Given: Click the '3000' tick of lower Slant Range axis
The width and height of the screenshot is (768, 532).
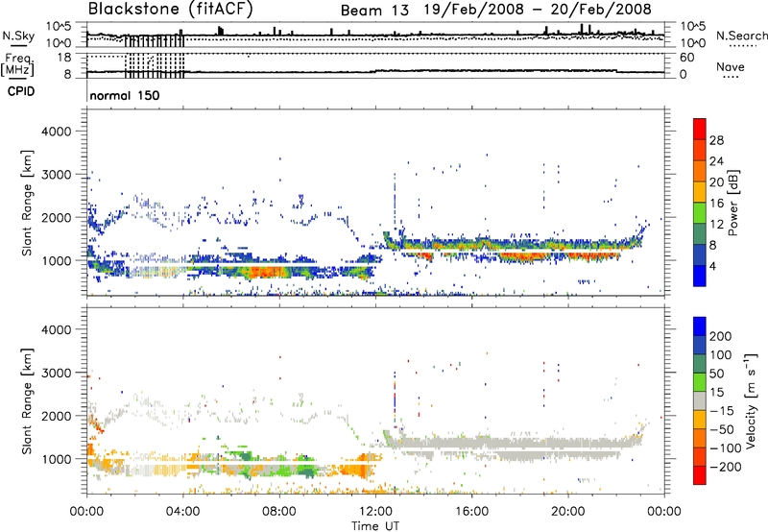Looking at the screenshot, I should coord(56,373).
